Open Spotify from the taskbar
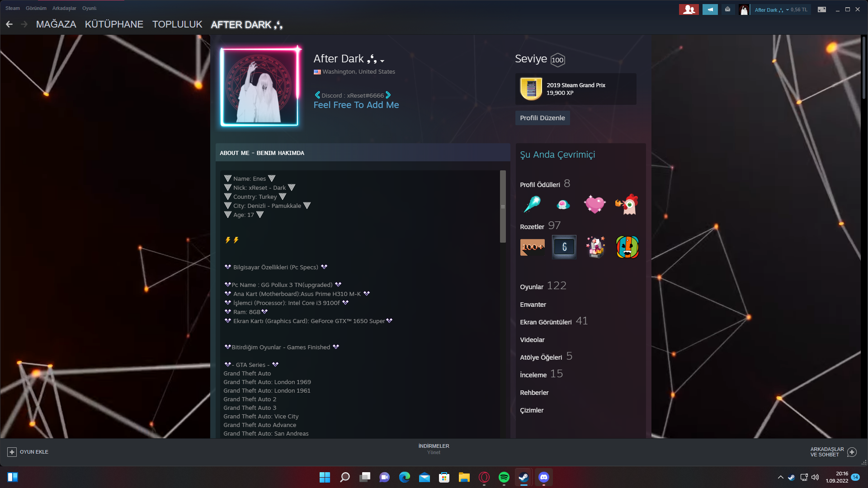The image size is (868, 488). [x=504, y=477]
